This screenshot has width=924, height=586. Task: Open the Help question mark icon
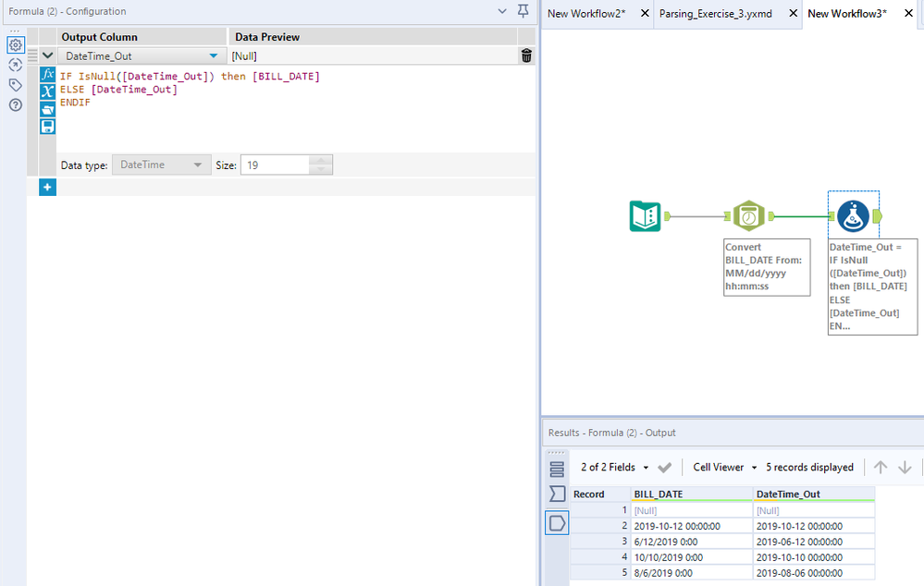pyautogui.click(x=16, y=104)
